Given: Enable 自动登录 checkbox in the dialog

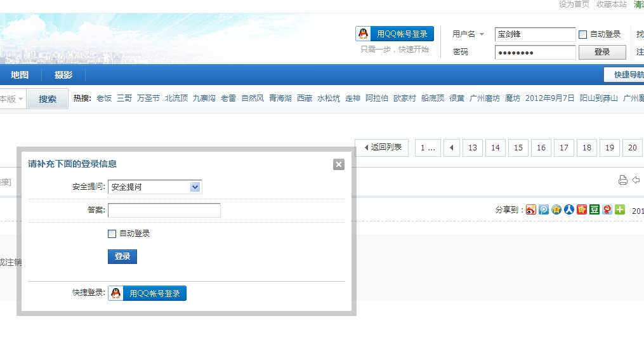Looking at the screenshot, I should coord(112,234).
